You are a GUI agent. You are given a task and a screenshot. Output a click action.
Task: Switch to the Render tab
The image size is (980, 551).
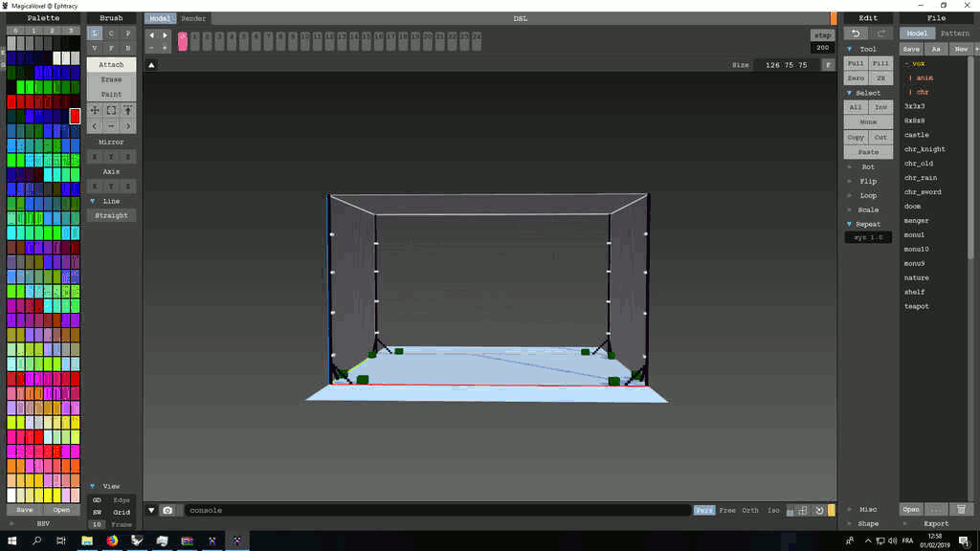coord(193,19)
